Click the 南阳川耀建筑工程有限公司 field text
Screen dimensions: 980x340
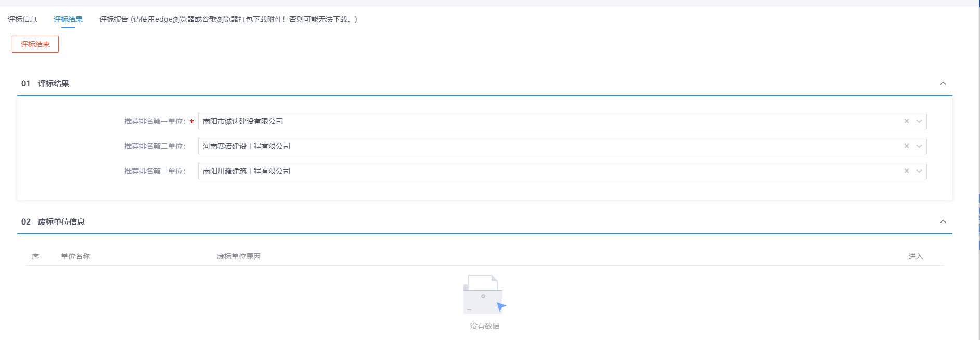(247, 171)
